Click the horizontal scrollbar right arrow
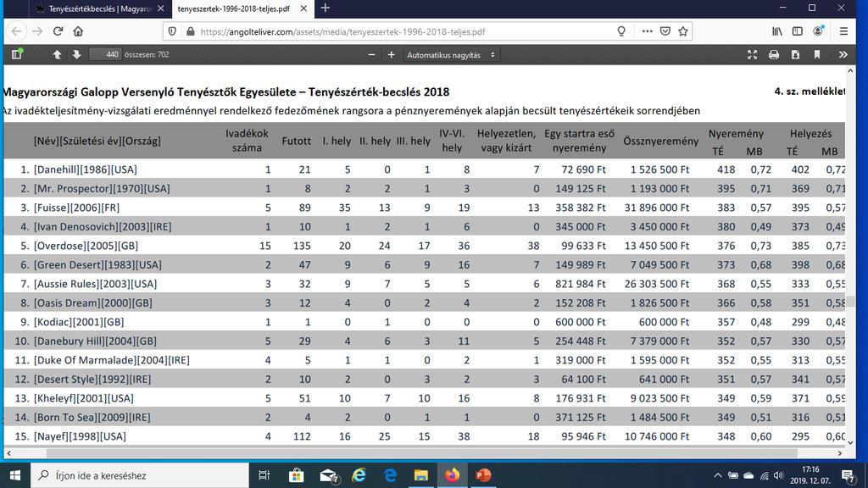 tap(840, 453)
